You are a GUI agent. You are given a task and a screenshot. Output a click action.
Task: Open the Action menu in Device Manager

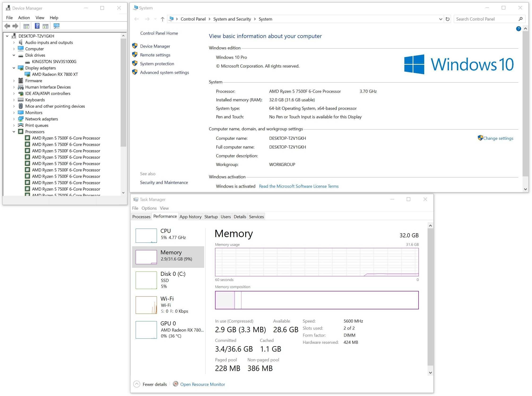(x=24, y=17)
